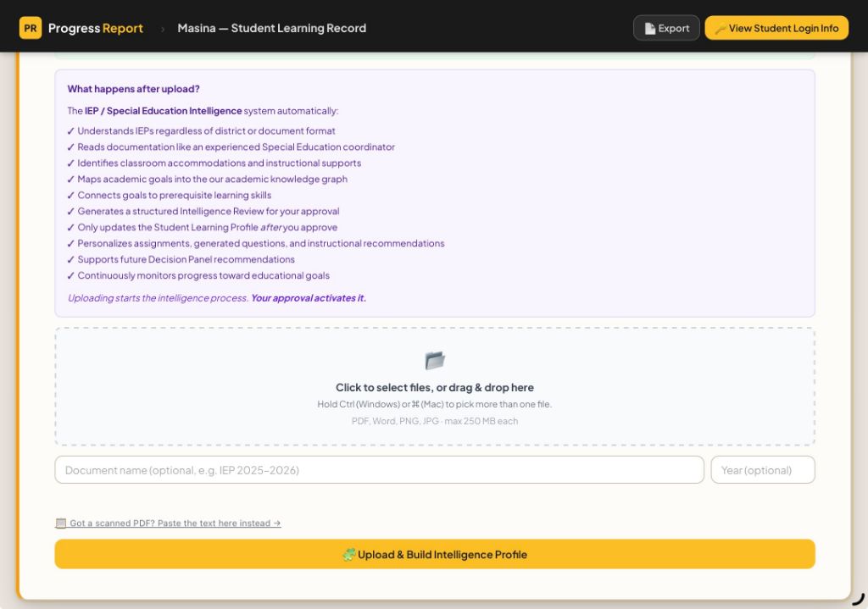Select Masina — Student Learning Record breadcrumb
This screenshot has width=868, height=609.
272,28
